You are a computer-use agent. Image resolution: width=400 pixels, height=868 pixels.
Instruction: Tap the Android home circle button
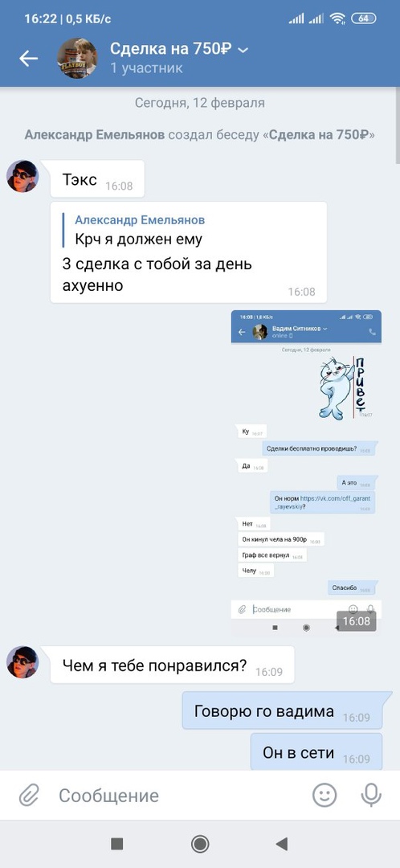coord(200,844)
